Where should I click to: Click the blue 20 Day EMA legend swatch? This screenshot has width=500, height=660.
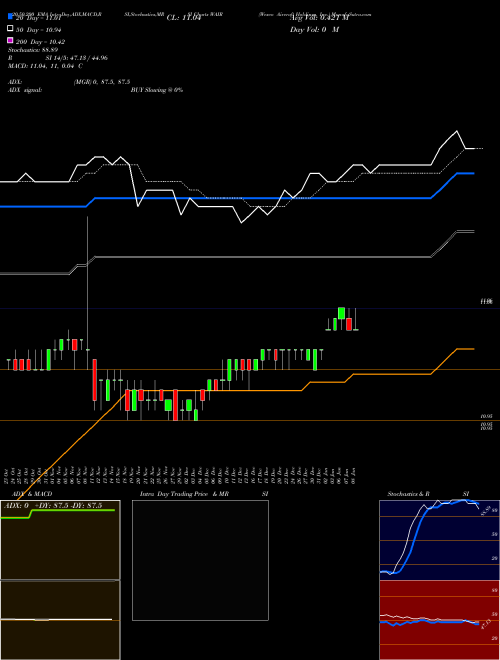pyautogui.click(x=11, y=16)
